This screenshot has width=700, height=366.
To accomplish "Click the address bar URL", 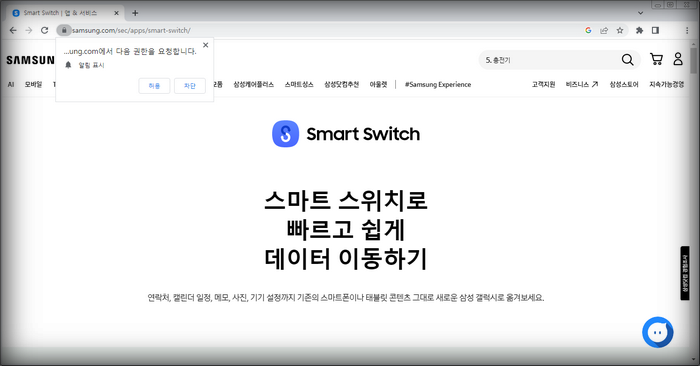I will pyautogui.click(x=131, y=30).
